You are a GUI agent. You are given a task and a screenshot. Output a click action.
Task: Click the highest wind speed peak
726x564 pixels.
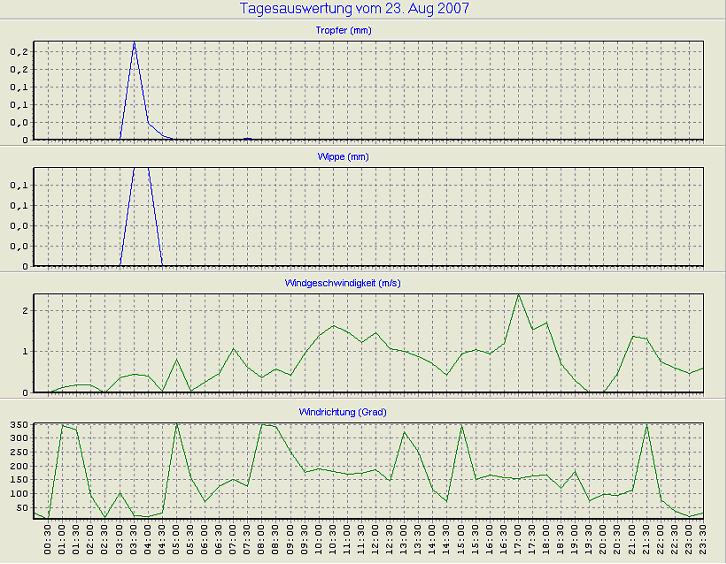518,295
